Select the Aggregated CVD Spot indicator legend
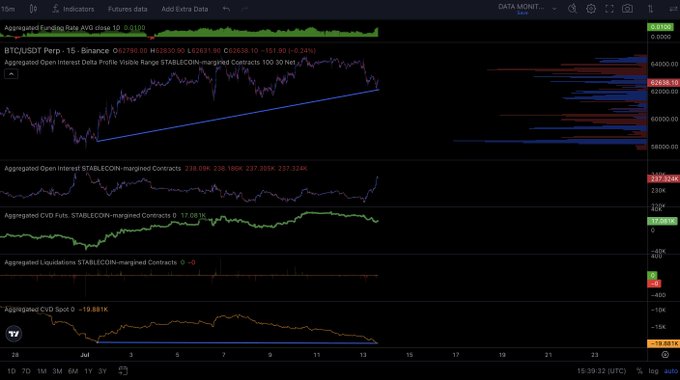 pyautogui.click(x=39, y=309)
